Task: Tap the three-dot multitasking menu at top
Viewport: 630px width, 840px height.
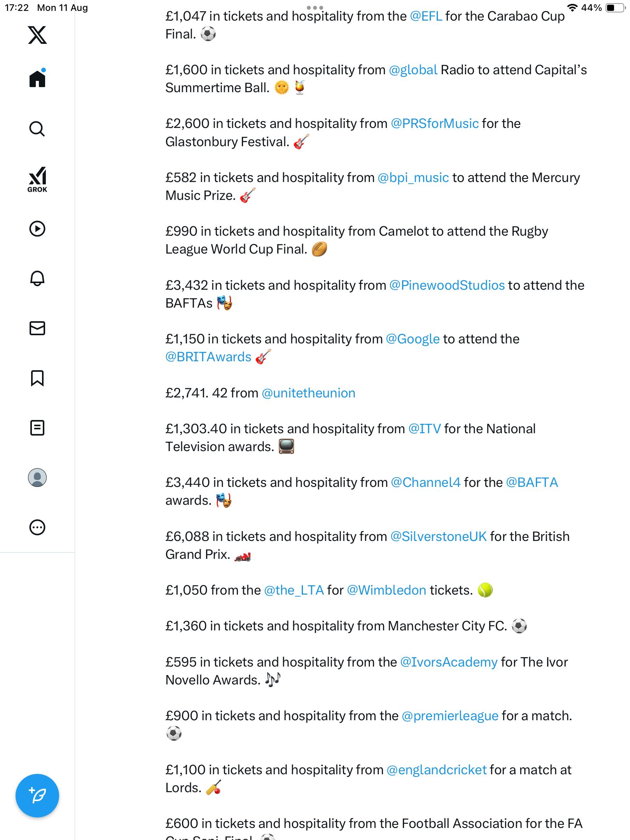Action: (x=315, y=8)
